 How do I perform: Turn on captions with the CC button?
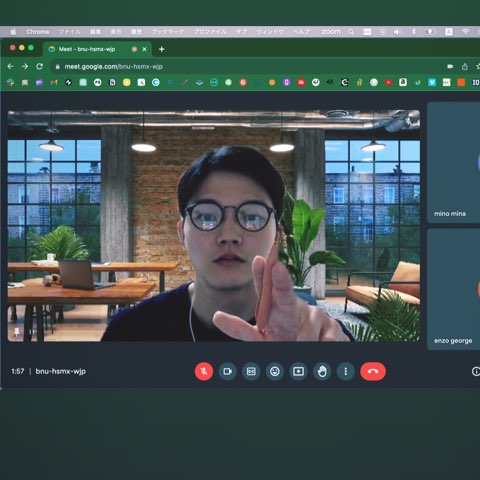[251, 371]
